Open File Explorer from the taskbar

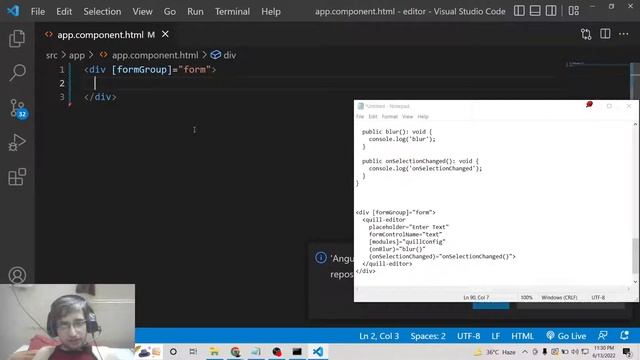tap(214, 351)
